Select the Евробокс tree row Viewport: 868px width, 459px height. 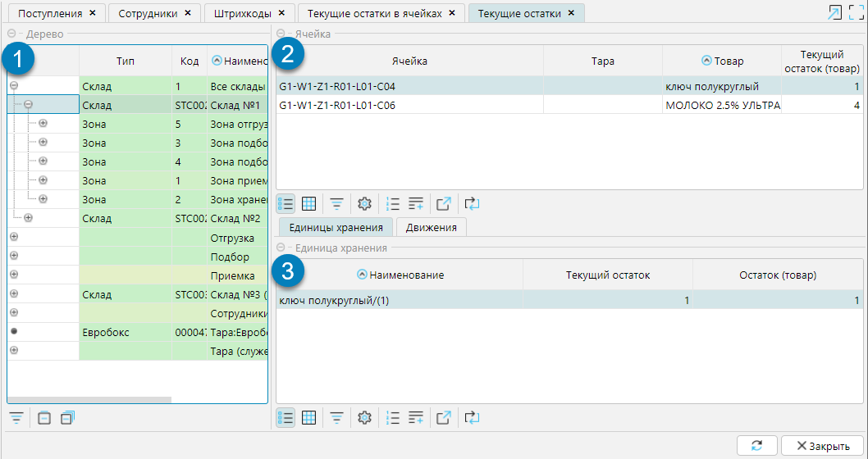click(137, 332)
